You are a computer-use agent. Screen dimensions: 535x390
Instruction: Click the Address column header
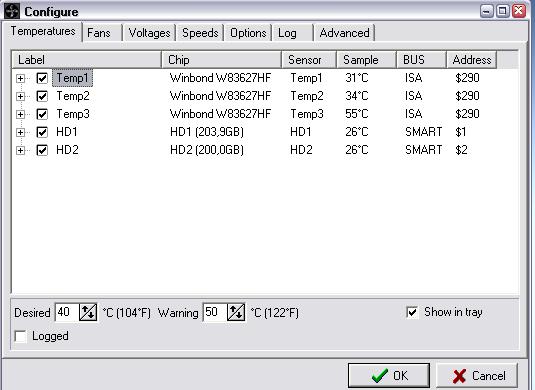(472, 60)
